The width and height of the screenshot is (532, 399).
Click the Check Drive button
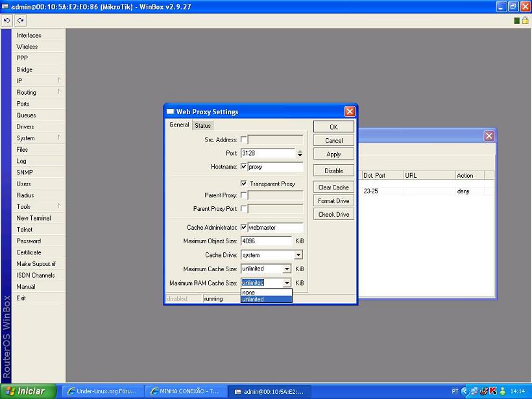[333, 215]
